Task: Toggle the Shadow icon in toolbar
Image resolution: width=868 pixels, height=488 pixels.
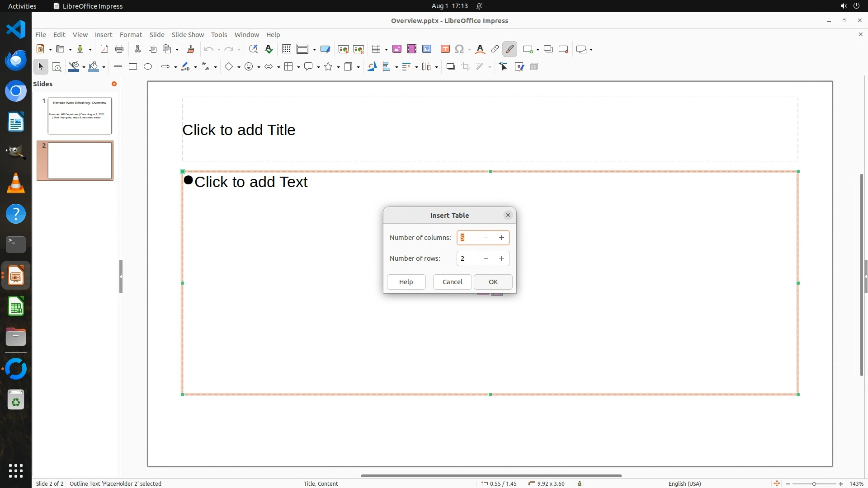Action: tap(450, 67)
